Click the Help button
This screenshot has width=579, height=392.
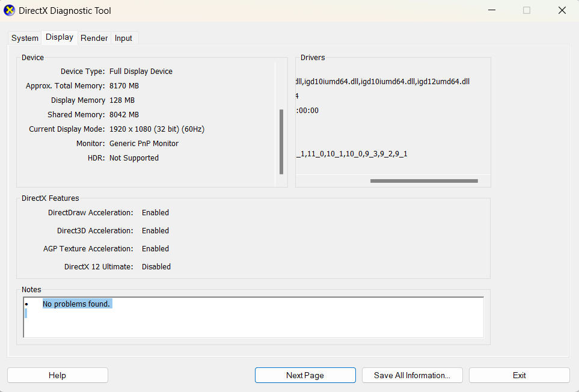(58, 375)
